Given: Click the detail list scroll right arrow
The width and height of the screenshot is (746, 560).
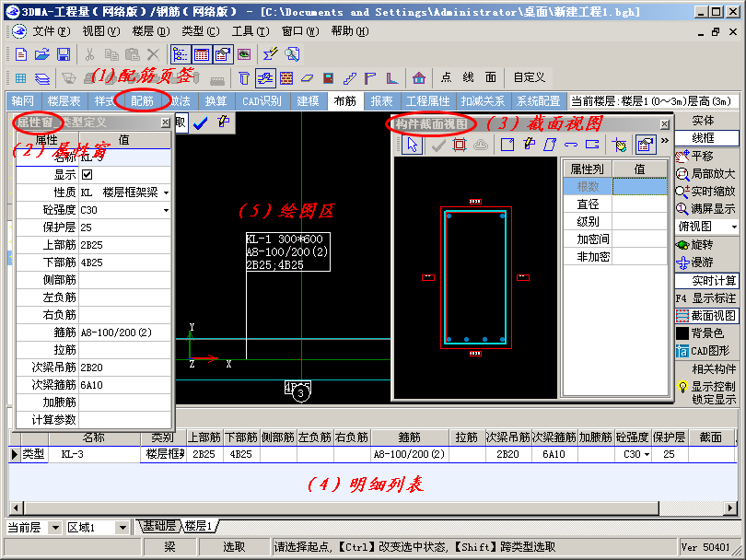Looking at the screenshot, I should [x=730, y=508].
